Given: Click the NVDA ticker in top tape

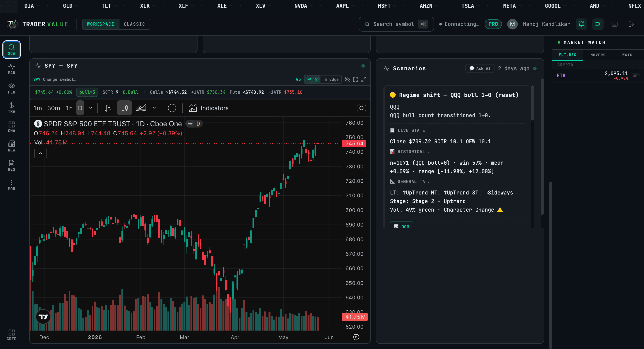Looking at the screenshot, I should (x=303, y=6).
